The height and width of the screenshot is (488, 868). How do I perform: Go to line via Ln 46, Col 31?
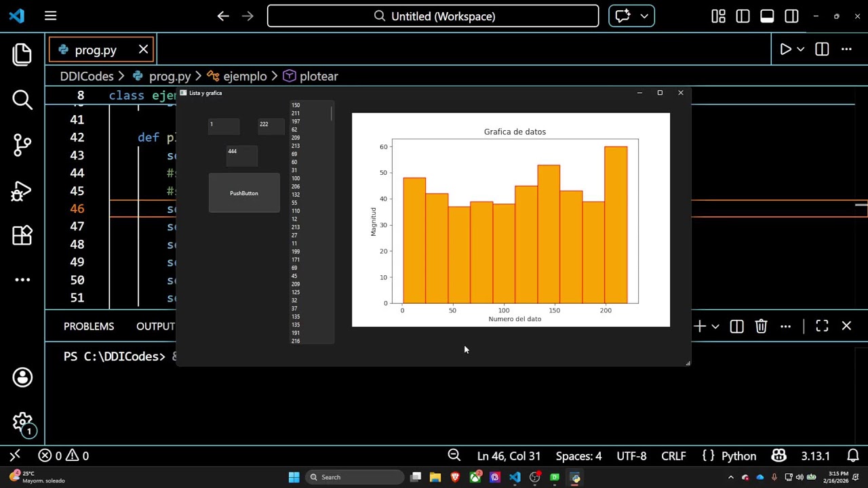(x=509, y=455)
